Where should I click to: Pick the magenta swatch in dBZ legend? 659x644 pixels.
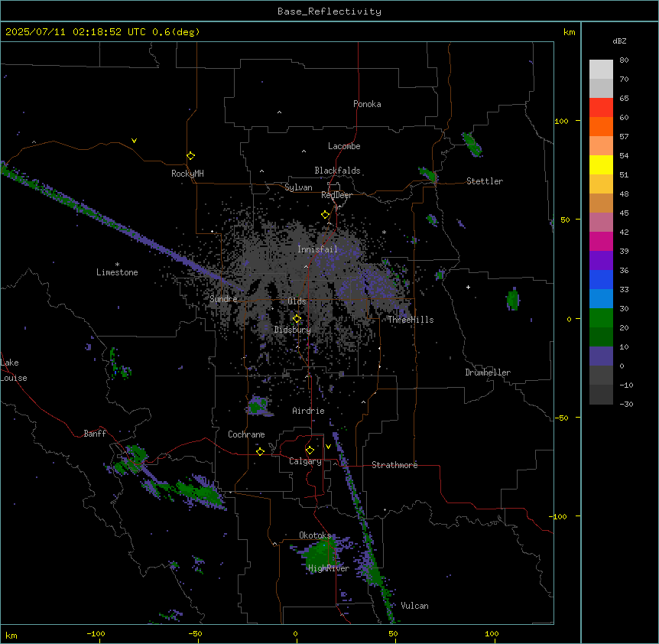click(x=601, y=241)
